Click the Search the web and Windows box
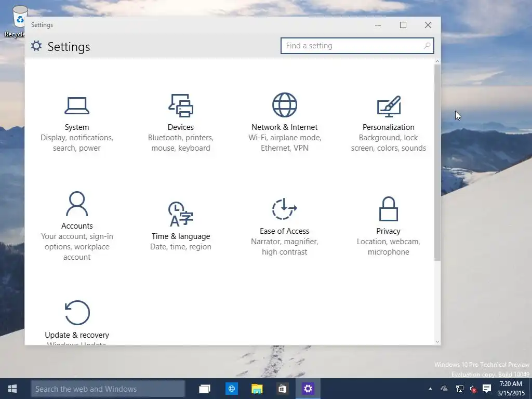This screenshot has width=532, height=399. click(x=108, y=389)
